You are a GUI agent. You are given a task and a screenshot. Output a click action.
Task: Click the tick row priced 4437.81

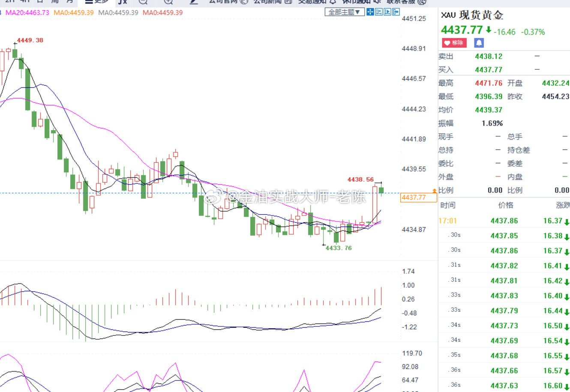pyautogui.click(x=504, y=281)
